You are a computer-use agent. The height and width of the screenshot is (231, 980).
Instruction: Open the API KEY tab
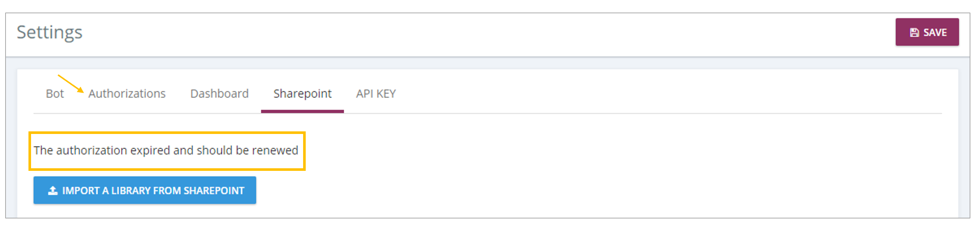376,93
